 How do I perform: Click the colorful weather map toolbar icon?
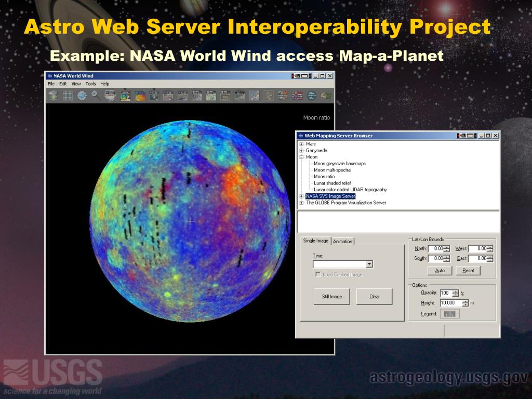125,96
